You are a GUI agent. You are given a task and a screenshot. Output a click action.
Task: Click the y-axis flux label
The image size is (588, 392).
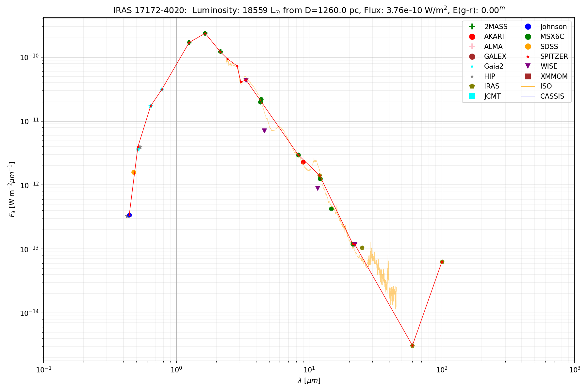[x=12, y=189]
